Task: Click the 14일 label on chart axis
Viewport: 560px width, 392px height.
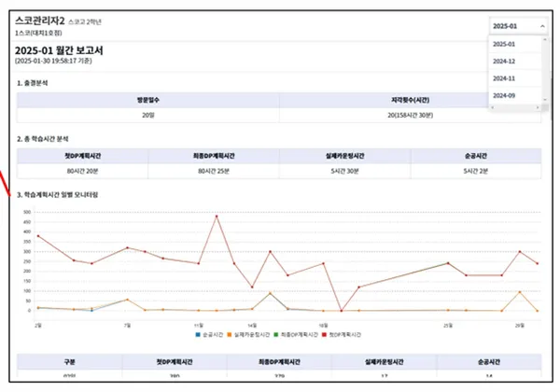Action: (x=252, y=326)
